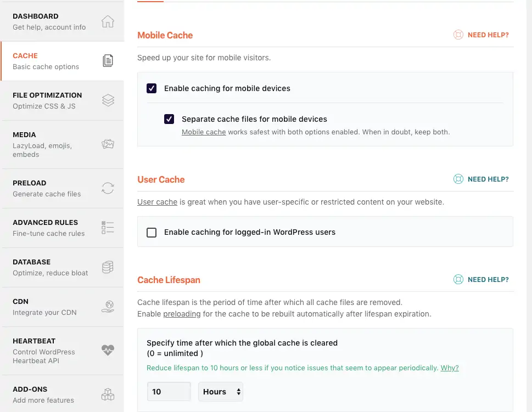Image resolution: width=532 pixels, height=412 pixels.
Task: Click the Heartbeat heart icon
Action: pyautogui.click(x=108, y=351)
